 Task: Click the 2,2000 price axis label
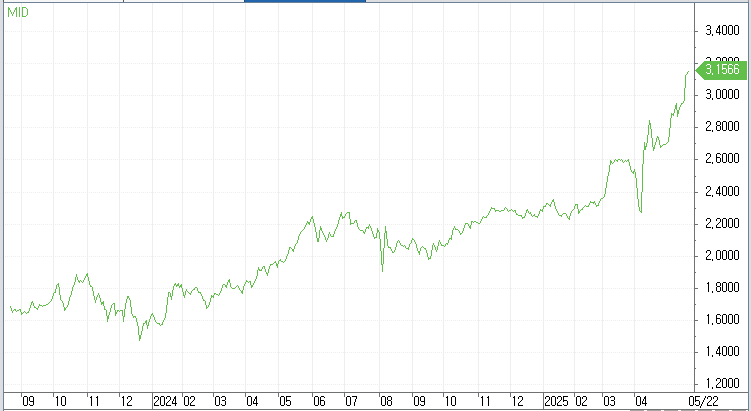pyautogui.click(x=722, y=224)
